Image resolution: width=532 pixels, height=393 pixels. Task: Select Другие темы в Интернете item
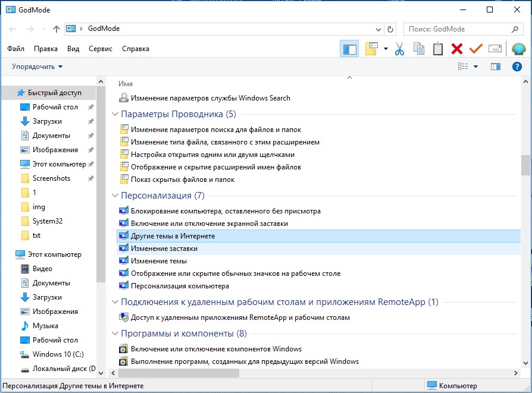318,236
